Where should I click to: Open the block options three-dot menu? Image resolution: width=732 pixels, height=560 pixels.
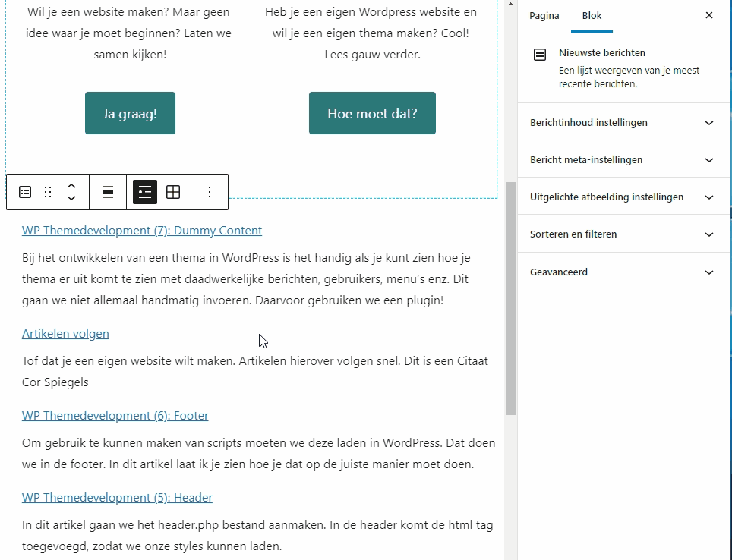click(x=210, y=192)
